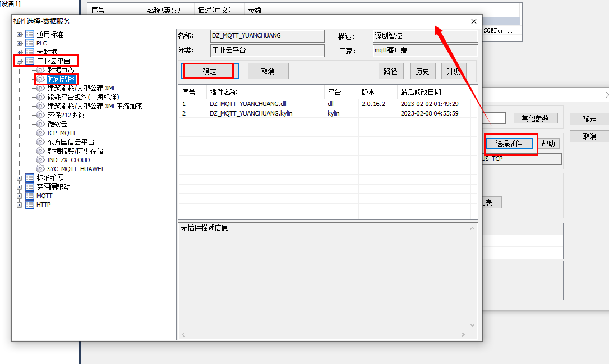Click the 插件名称 column header
The image size is (609, 364).
pos(266,92)
